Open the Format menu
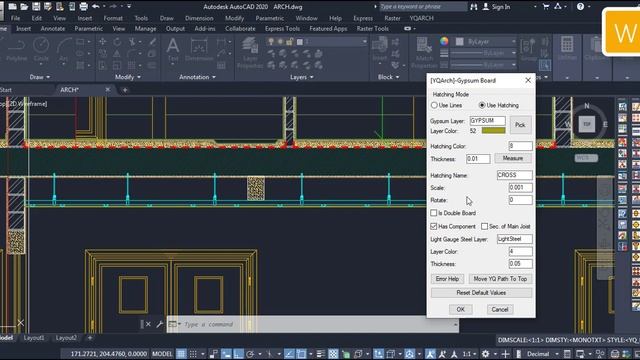 point(113,18)
